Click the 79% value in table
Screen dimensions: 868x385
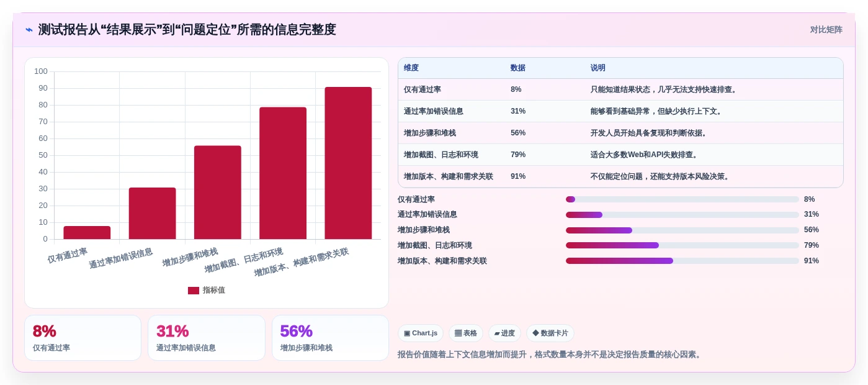point(518,155)
